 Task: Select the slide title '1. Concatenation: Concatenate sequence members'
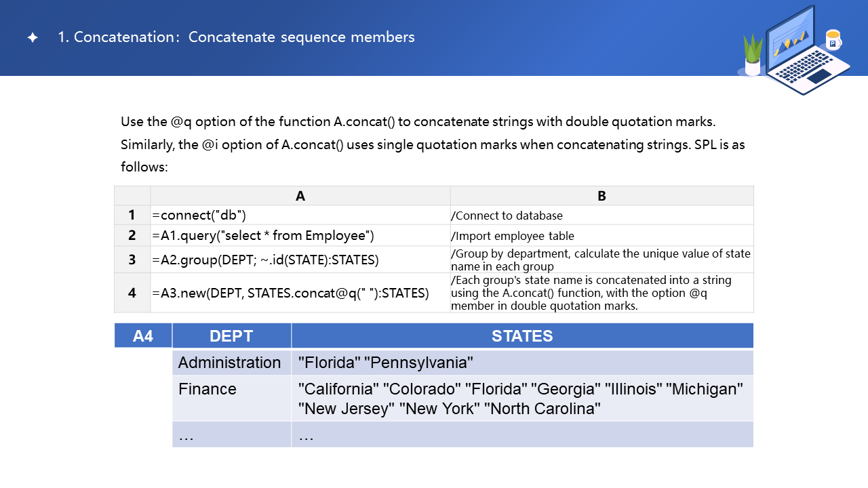coord(237,37)
